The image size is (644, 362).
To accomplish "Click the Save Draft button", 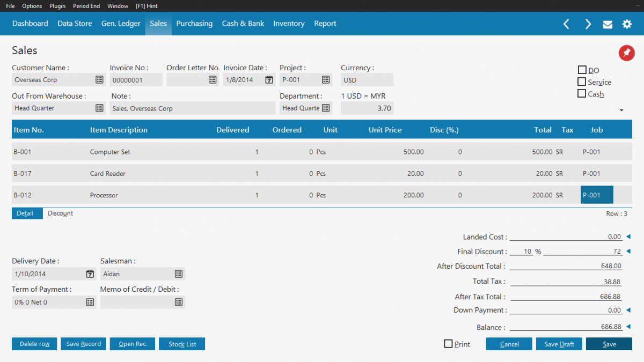I will (559, 344).
